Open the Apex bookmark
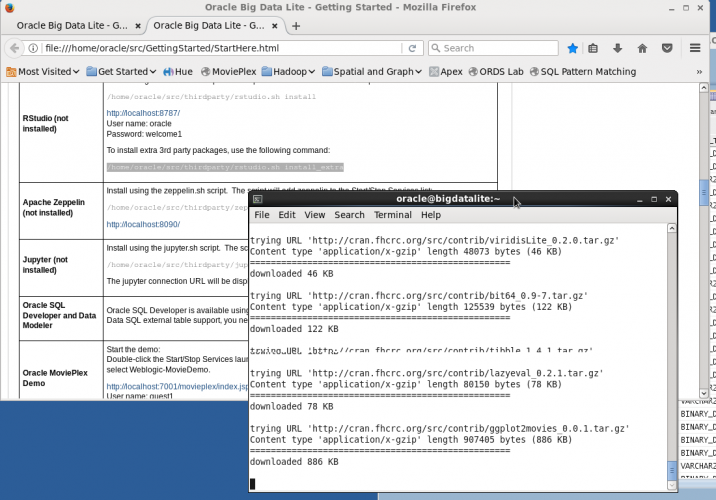The image size is (716, 500). (446, 72)
